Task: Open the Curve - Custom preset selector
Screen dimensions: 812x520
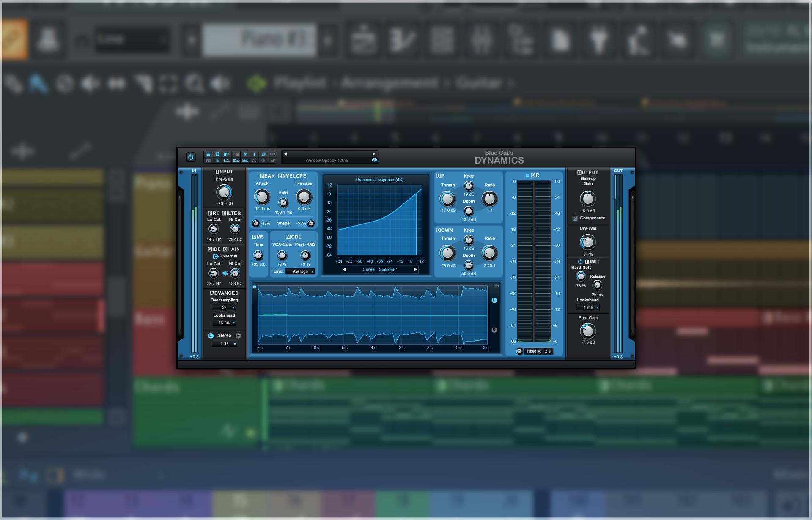Action: click(x=379, y=269)
